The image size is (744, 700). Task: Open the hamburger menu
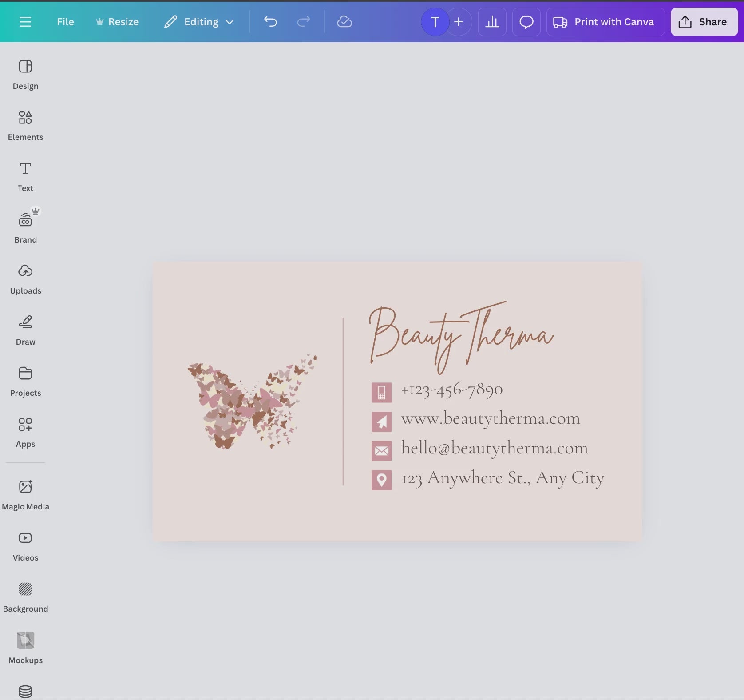pos(25,22)
